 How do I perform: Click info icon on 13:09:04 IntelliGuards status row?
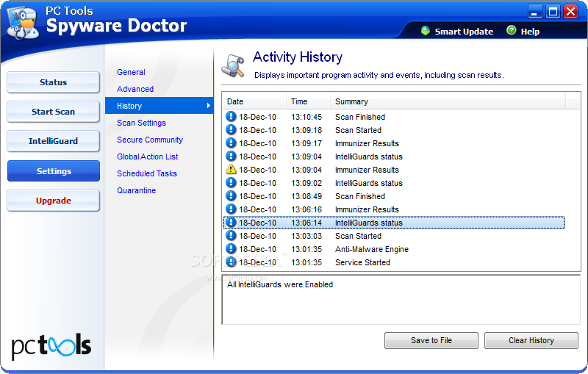click(231, 156)
